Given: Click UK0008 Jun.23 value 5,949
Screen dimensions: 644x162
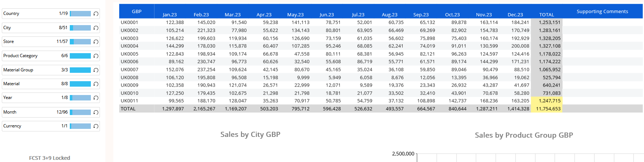Looking at the screenshot, I should point(335,78).
